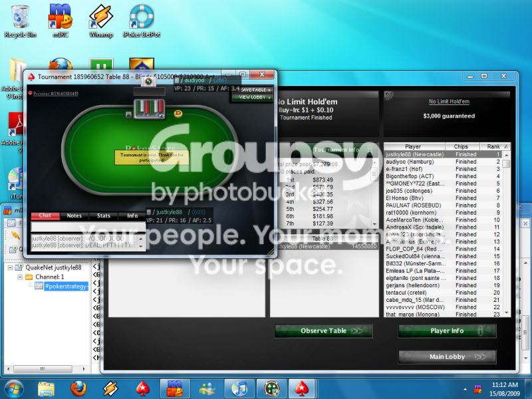Image resolution: width=532 pixels, height=399 pixels.
Task: Open the iPoker BetPot desktop shortcut
Action: (x=142, y=21)
